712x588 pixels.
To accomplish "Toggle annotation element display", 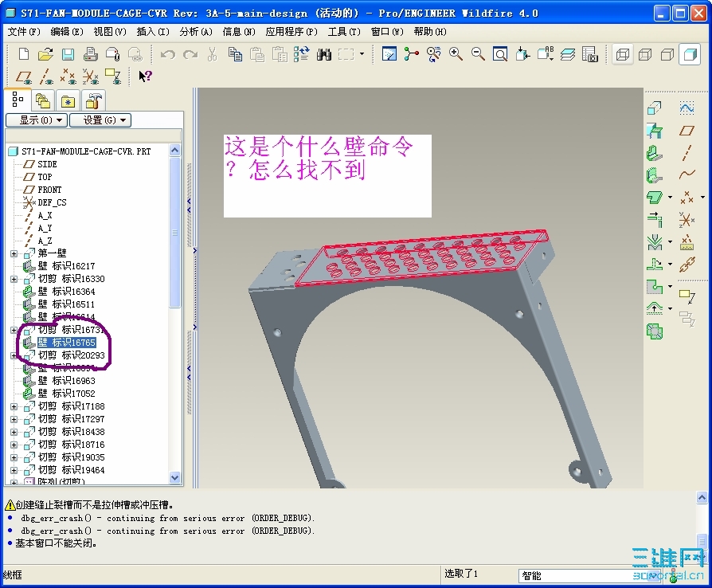I will pos(113,76).
